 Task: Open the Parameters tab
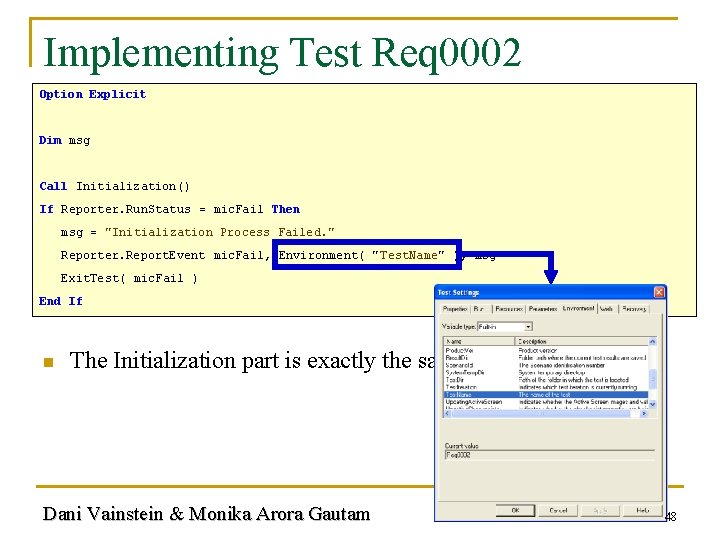coord(543,309)
